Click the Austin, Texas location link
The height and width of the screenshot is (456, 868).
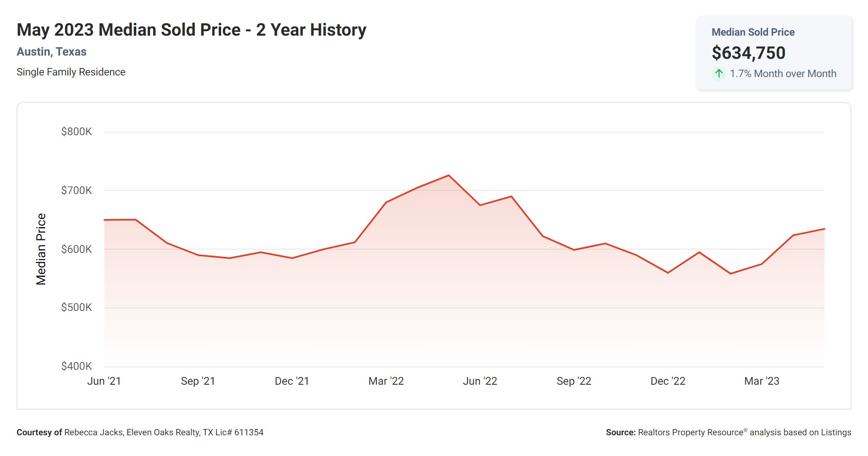51,52
